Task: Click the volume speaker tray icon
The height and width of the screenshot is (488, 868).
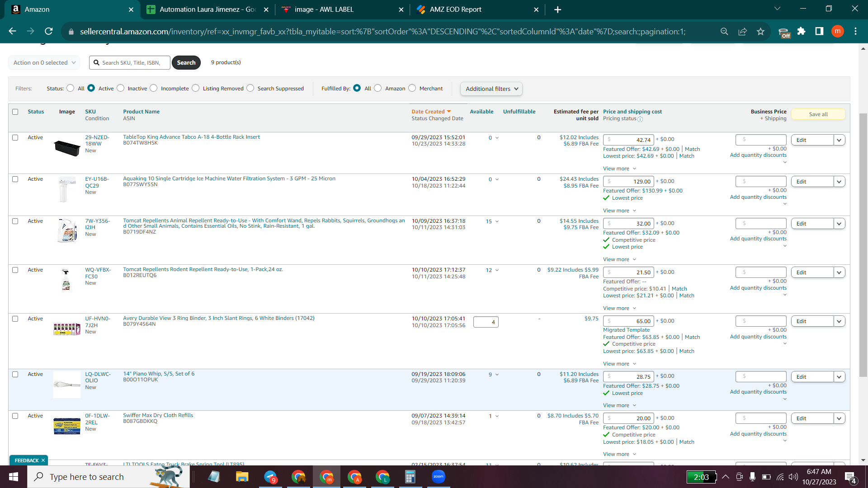Action: click(x=793, y=477)
